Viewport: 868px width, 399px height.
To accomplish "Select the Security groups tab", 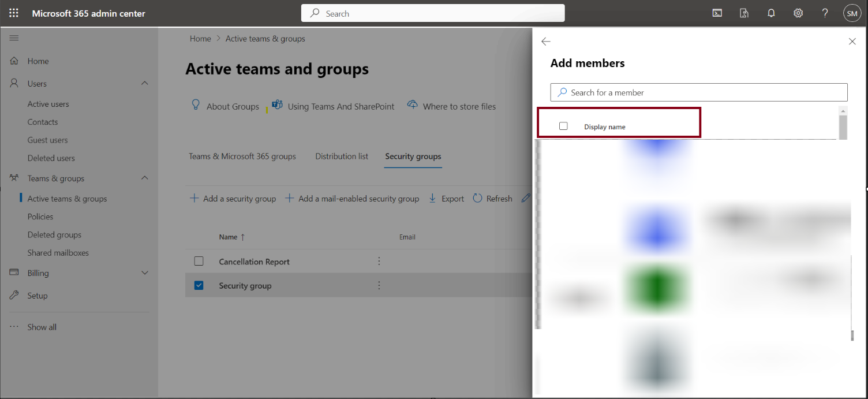I will point(413,156).
